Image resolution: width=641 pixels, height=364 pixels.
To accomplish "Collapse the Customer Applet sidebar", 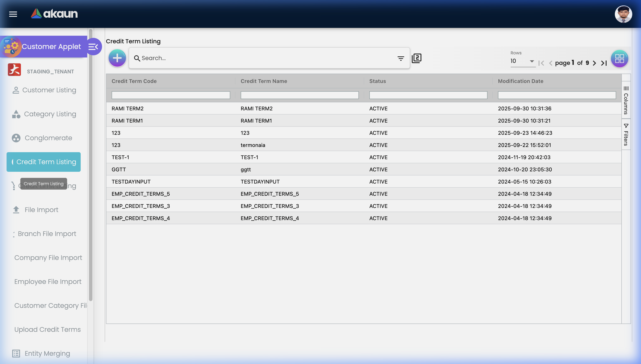I will tap(94, 47).
